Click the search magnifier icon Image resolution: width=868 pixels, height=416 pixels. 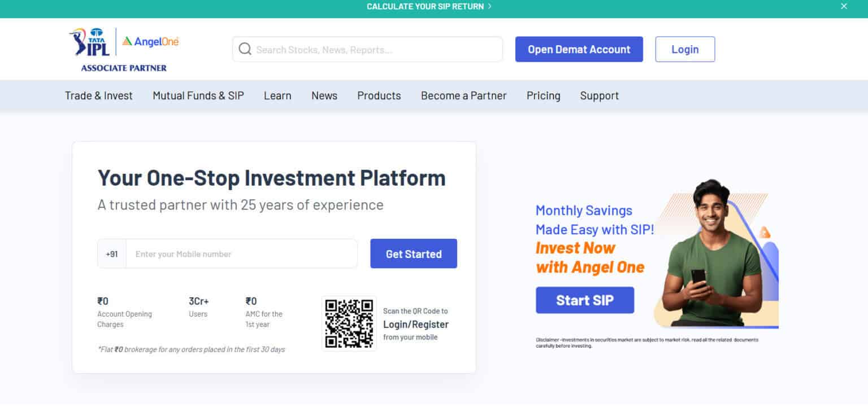(x=245, y=49)
